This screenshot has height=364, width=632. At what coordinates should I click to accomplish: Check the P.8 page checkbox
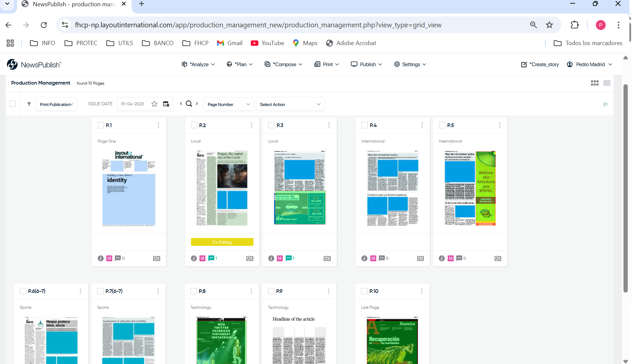pyautogui.click(x=194, y=291)
